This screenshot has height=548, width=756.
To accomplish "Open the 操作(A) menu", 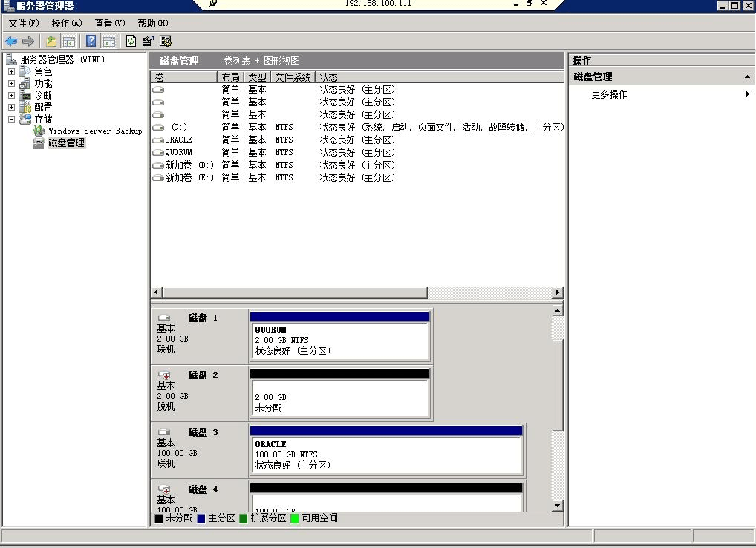I will pyautogui.click(x=67, y=23).
